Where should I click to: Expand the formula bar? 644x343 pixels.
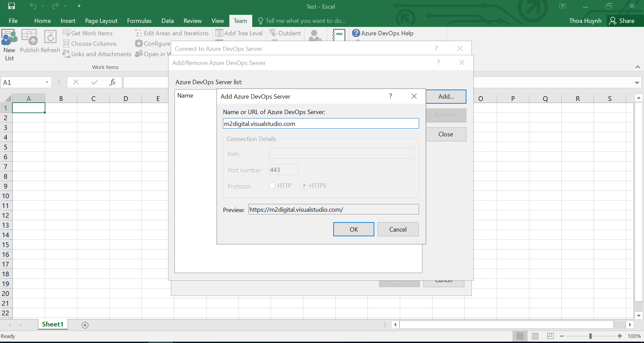(x=637, y=82)
